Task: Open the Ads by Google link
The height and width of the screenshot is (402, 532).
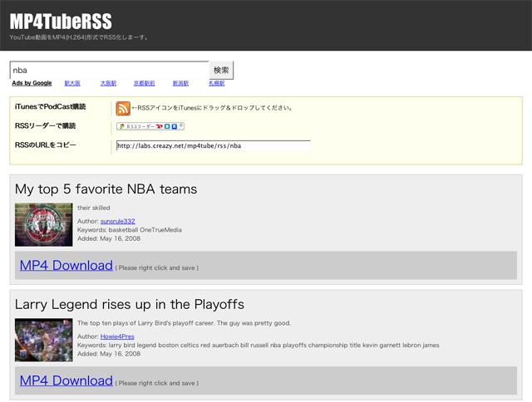Action: pyautogui.click(x=32, y=84)
